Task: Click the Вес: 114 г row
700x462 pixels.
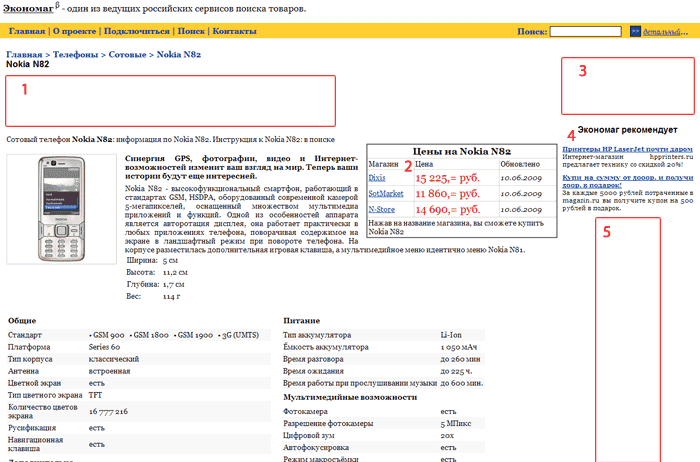Action: pos(153,296)
